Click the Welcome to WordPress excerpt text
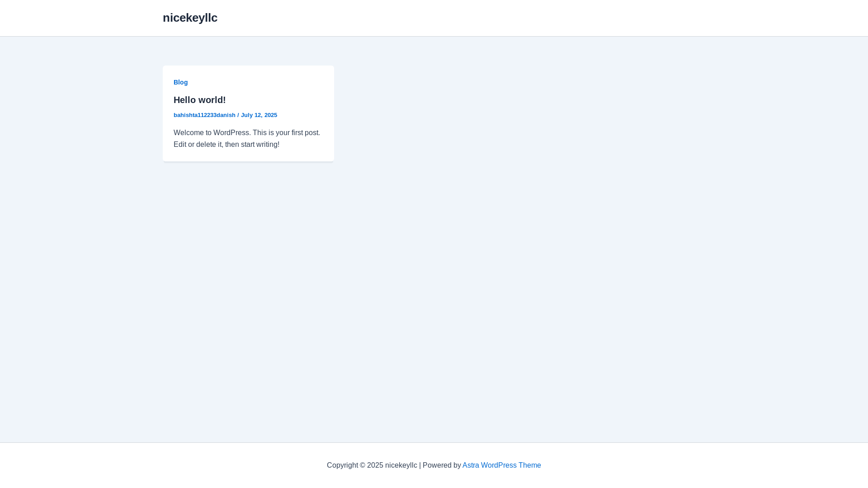The width and height of the screenshot is (868, 488). [x=247, y=139]
